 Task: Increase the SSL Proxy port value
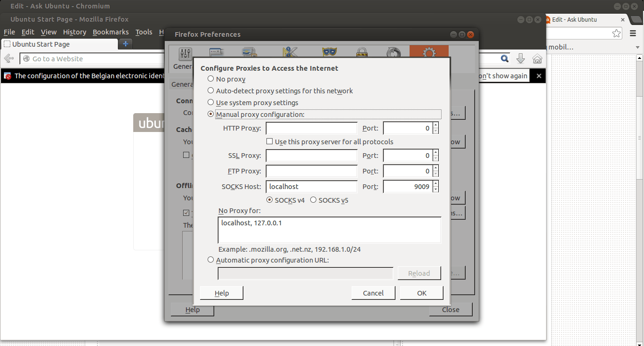click(x=435, y=153)
